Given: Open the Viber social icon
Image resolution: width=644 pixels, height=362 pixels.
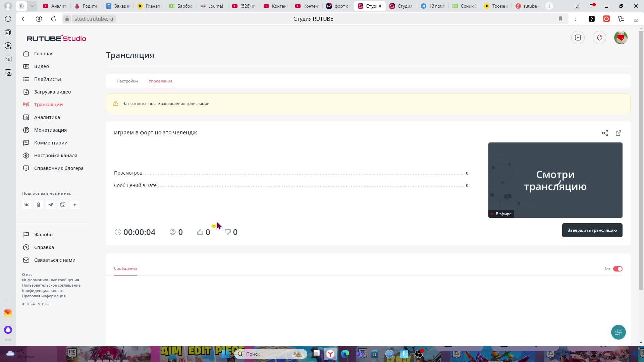Looking at the screenshot, I should click(x=63, y=205).
